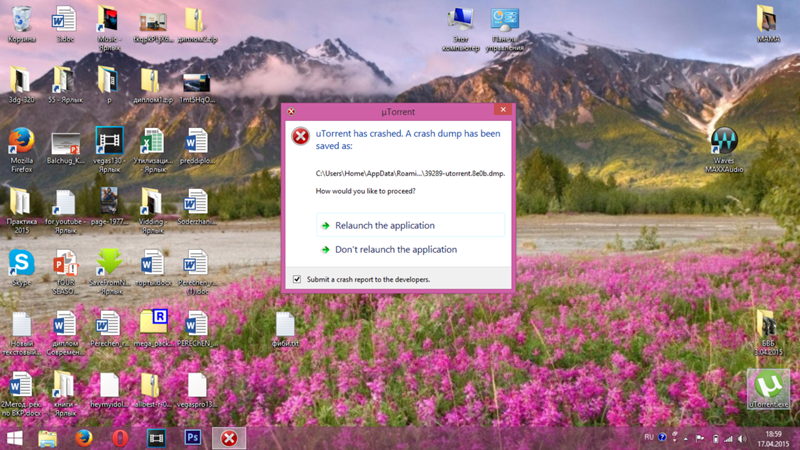800x450 pixels.
Task: Click the crash dump file path text
Action: [x=410, y=173]
